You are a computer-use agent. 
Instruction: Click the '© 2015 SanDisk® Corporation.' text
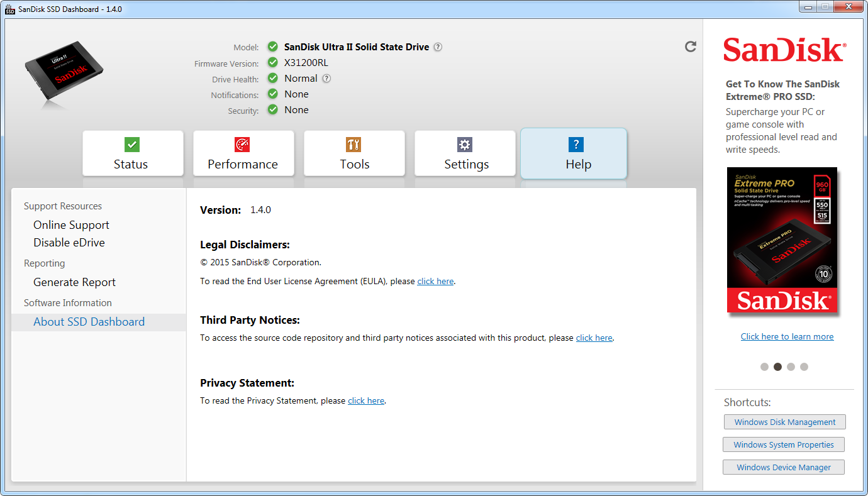pyautogui.click(x=260, y=263)
